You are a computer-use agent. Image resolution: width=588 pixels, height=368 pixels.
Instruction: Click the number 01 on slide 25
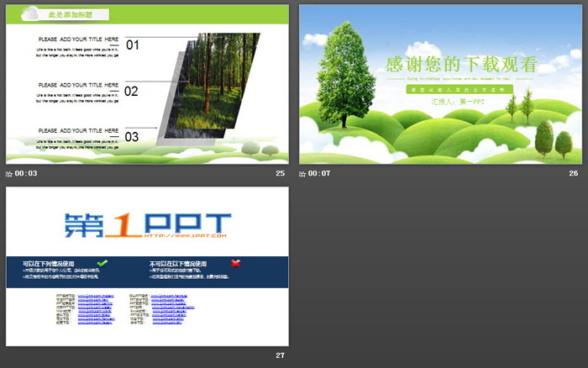click(x=133, y=45)
